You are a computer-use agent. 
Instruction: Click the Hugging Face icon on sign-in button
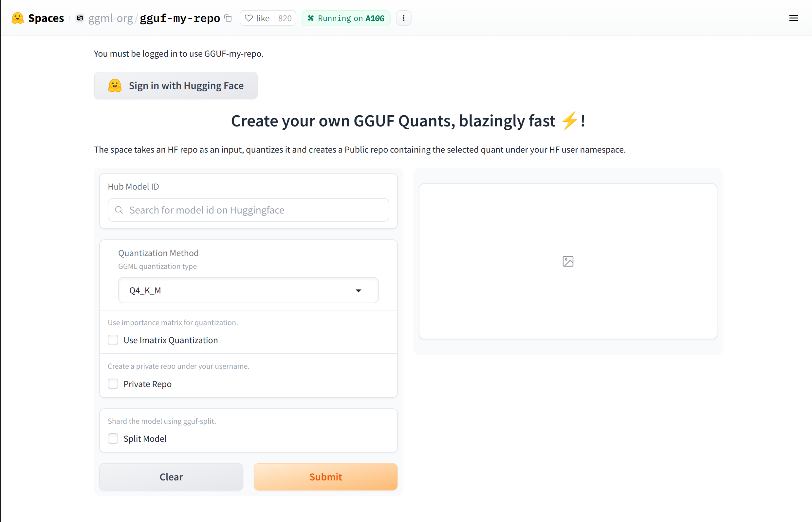click(115, 85)
